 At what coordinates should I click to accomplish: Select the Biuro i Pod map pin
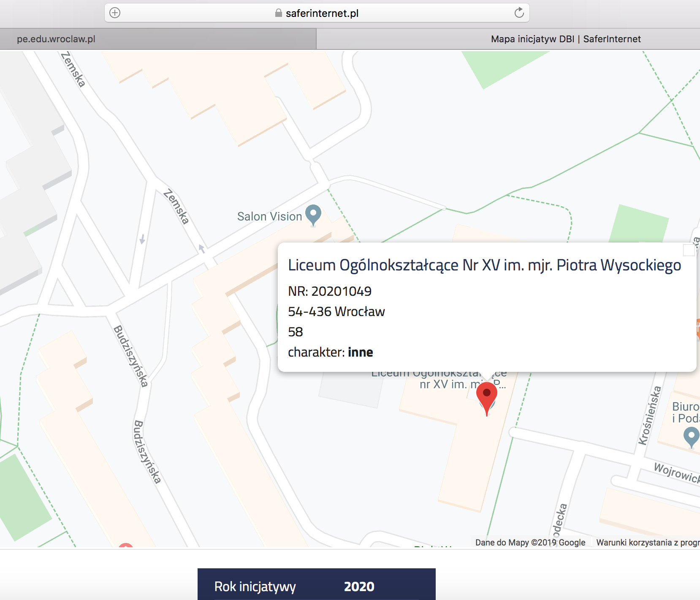tap(691, 436)
